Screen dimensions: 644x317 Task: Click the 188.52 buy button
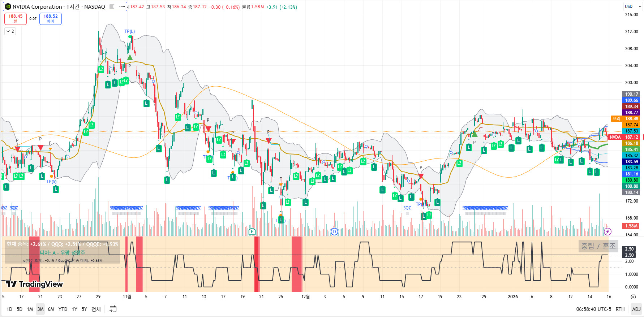[51, 18]
